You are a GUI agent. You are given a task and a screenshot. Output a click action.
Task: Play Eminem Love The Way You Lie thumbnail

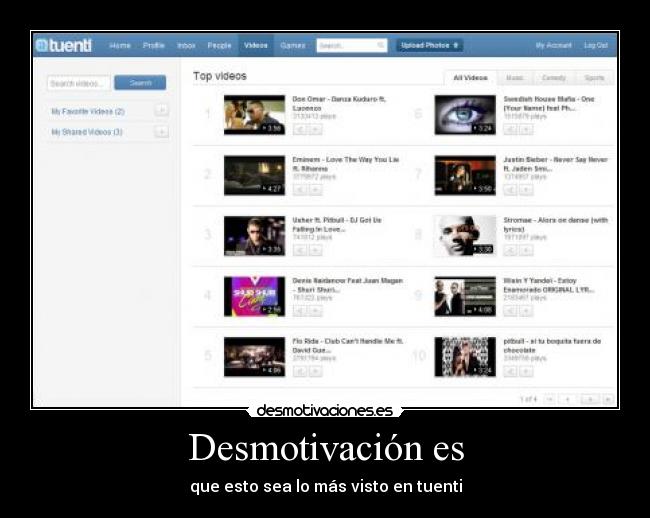[x=255, y=175]
